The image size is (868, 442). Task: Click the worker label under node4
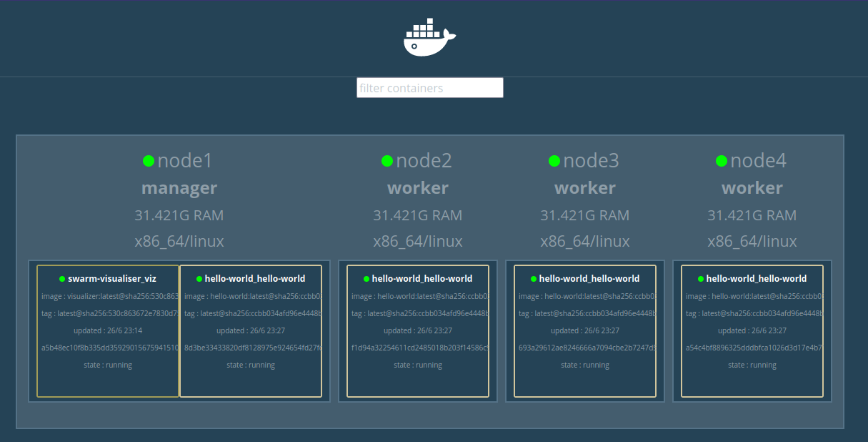click(x=752, y=188)
